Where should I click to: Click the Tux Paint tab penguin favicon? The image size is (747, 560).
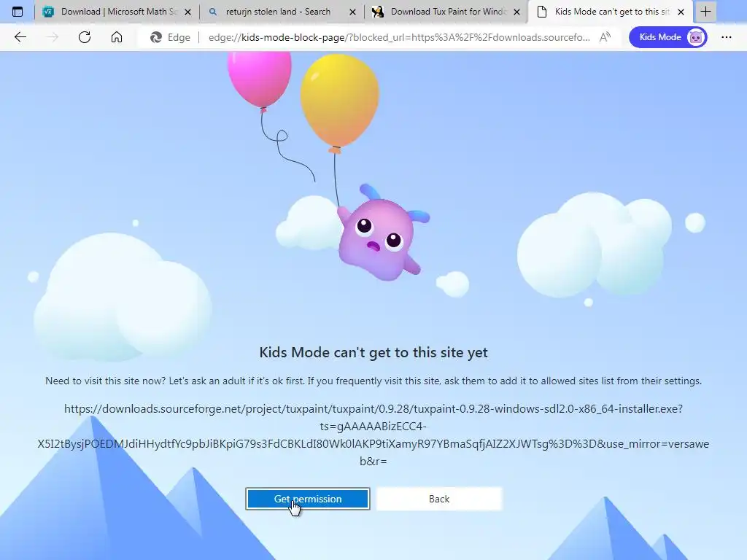[x=378, y=12]
